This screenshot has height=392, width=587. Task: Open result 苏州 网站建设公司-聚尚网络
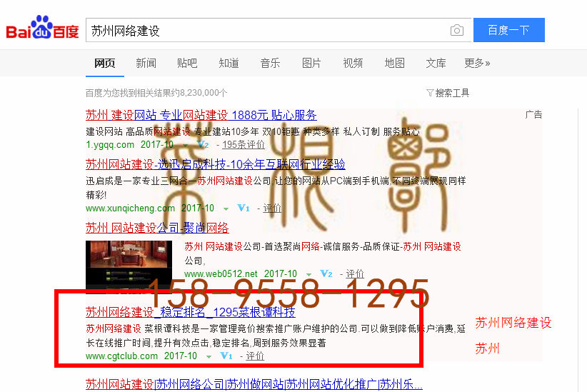click(x=157, y=228)
